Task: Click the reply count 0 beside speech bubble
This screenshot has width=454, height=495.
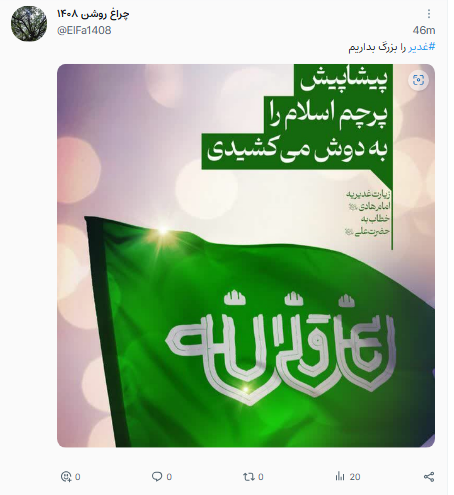Action: tap(169, 477)
